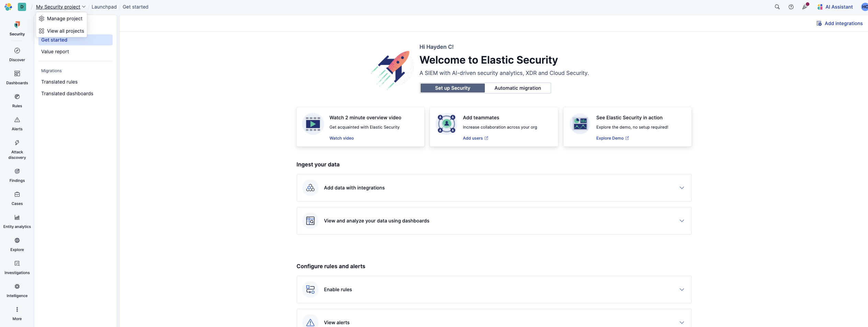Select the Set up Security toggle

[452, 88]
